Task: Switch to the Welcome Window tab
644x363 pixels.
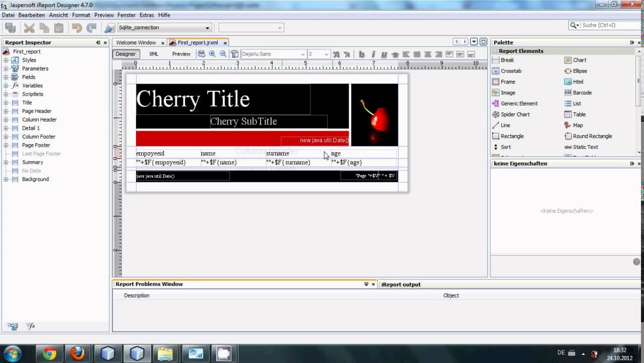Action: (137, 43)
